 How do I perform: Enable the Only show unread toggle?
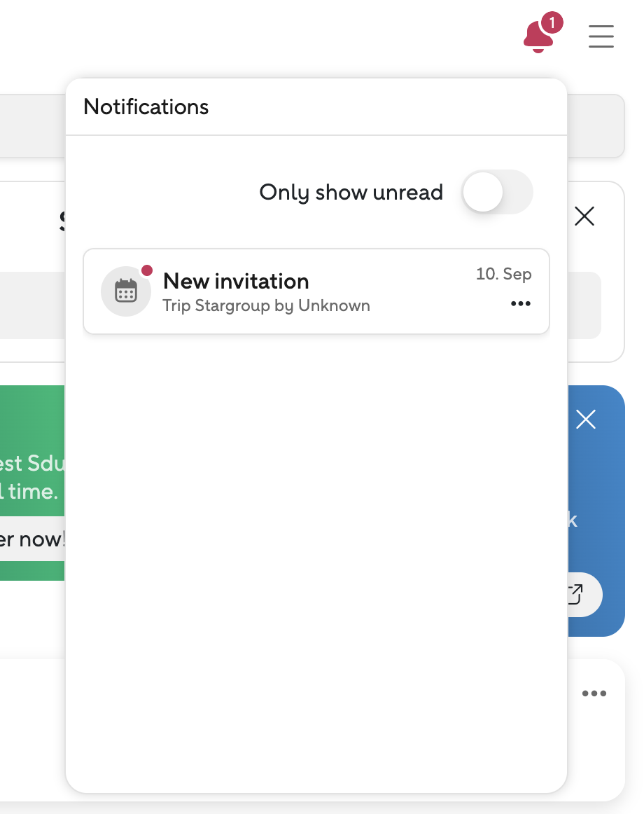point(497,192)
